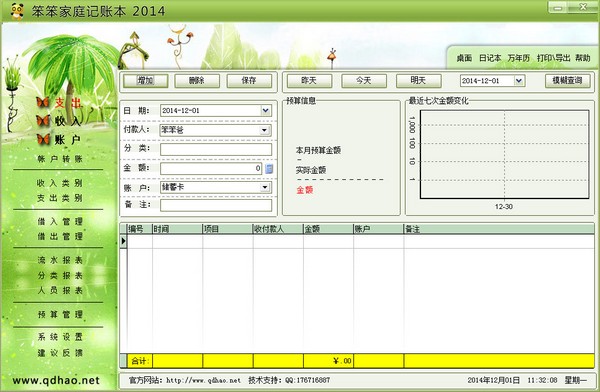The image size is (600, 392).
Task: Click the 收付款人 column header
Action: tap(278, 229)
